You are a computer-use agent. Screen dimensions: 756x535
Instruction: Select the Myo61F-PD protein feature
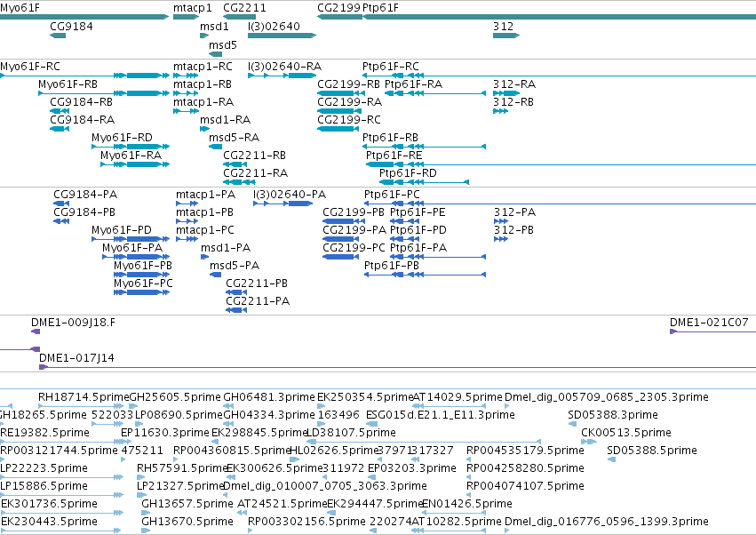131,239
